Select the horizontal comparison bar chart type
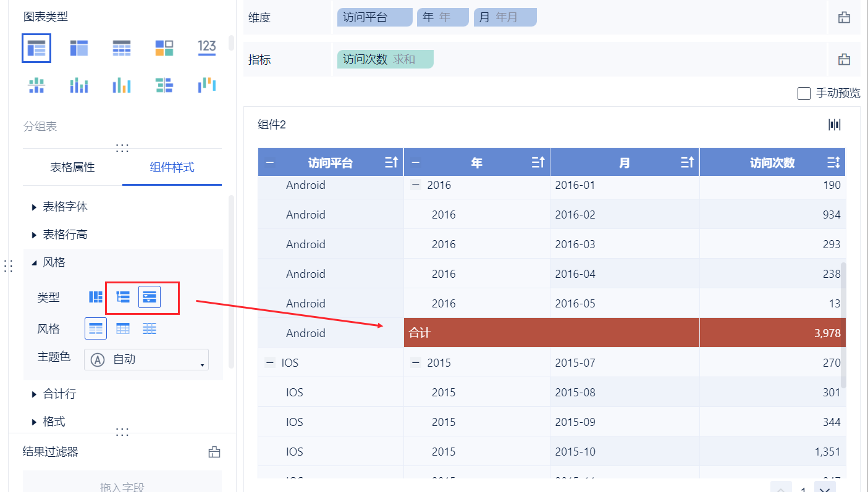This screenshot has width=868, height=492. point(164,85)
